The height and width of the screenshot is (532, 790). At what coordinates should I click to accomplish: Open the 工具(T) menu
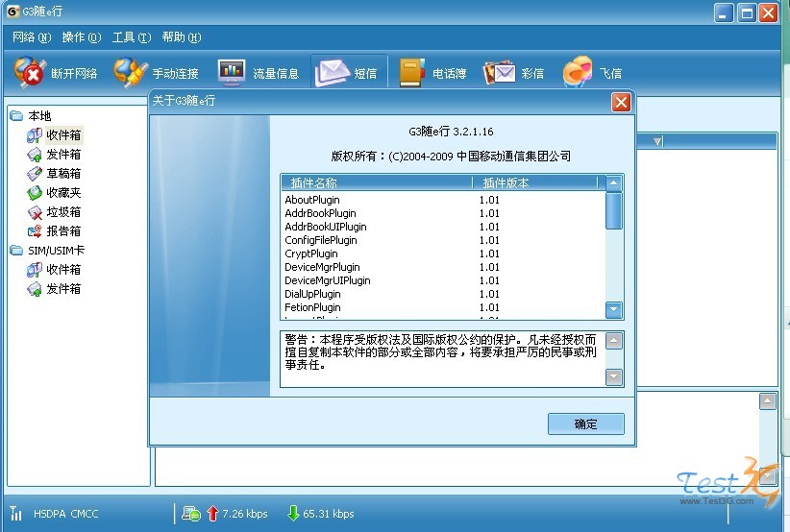coord(132,37)
